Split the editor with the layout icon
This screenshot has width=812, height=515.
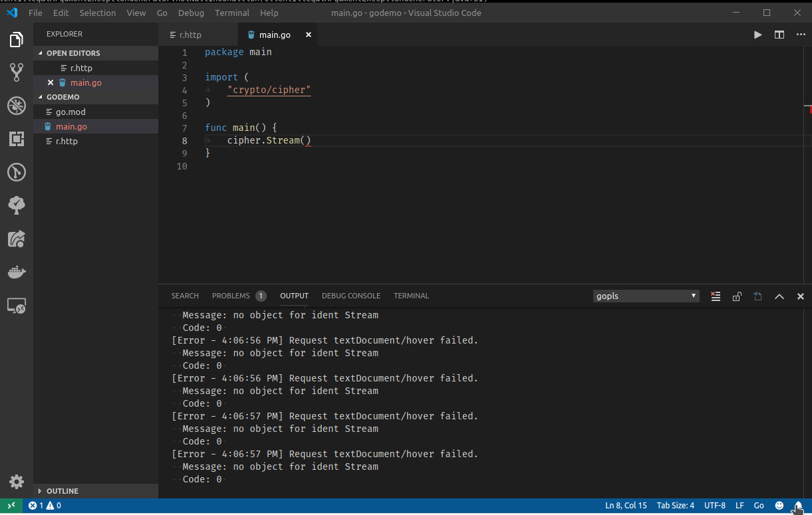pos(779,35)
